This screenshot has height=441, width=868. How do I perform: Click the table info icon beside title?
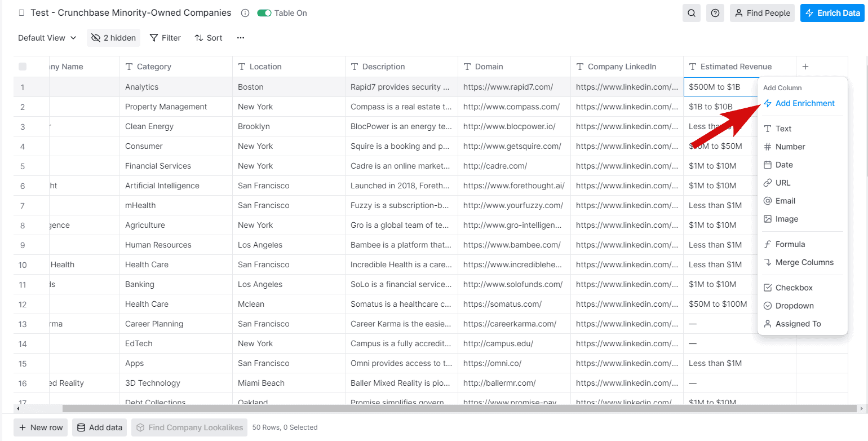click(245, 13)
